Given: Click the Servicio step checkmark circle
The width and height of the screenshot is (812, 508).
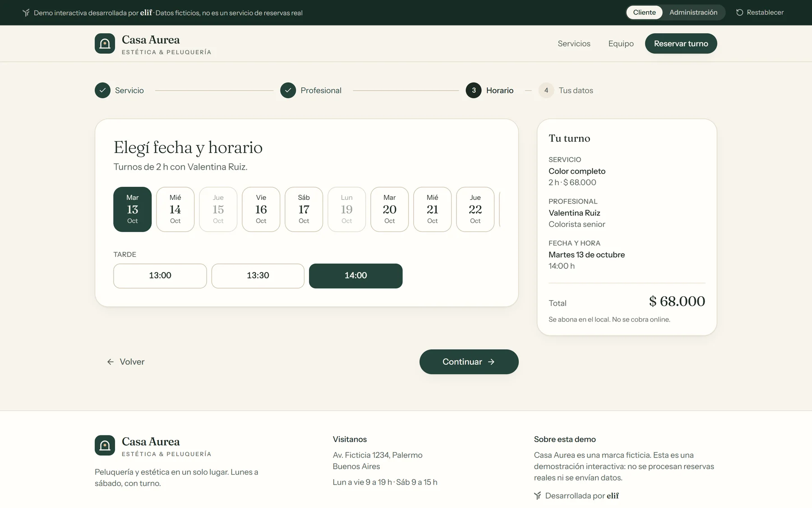Looking at the screenshot, I should click(x=102, y=90).
